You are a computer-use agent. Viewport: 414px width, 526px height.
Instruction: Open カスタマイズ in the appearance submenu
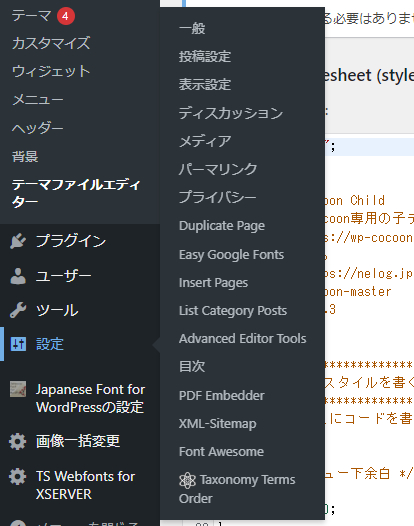click(51, 44)
